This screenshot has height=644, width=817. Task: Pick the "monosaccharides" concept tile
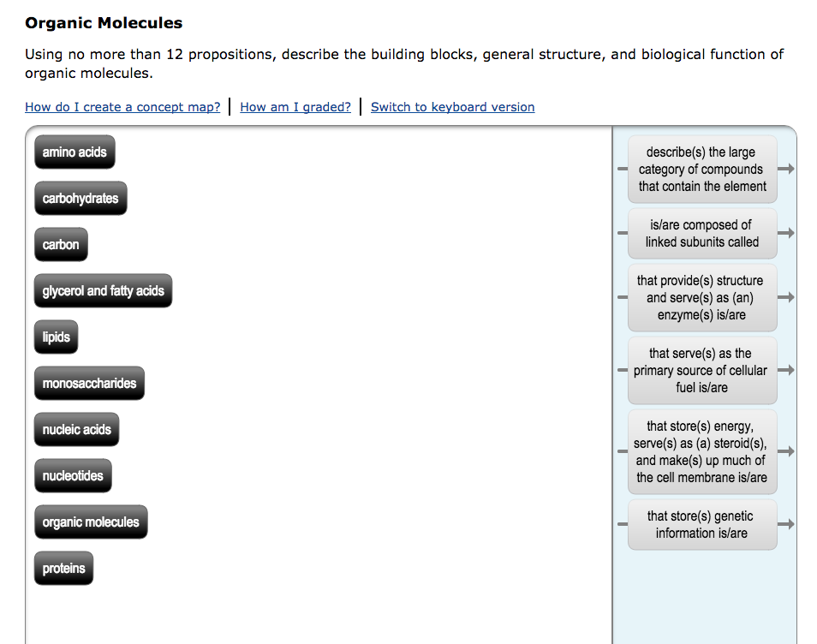[89, 383]
